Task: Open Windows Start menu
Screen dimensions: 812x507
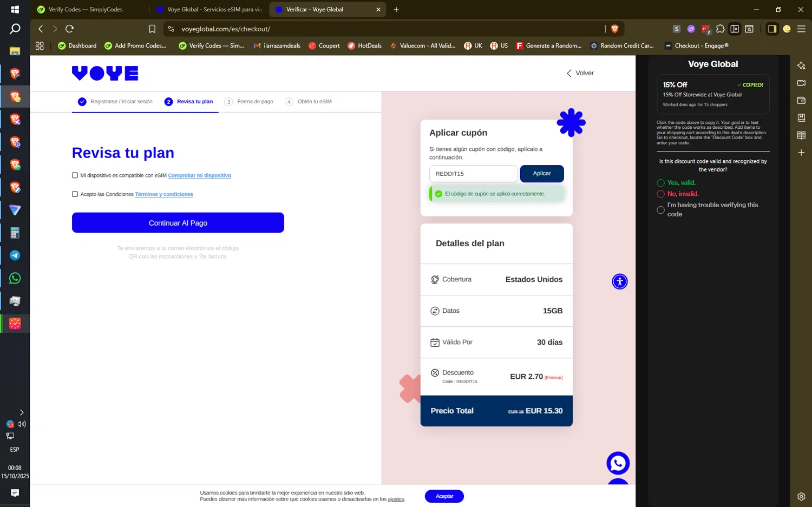Action: click(15, 9)
